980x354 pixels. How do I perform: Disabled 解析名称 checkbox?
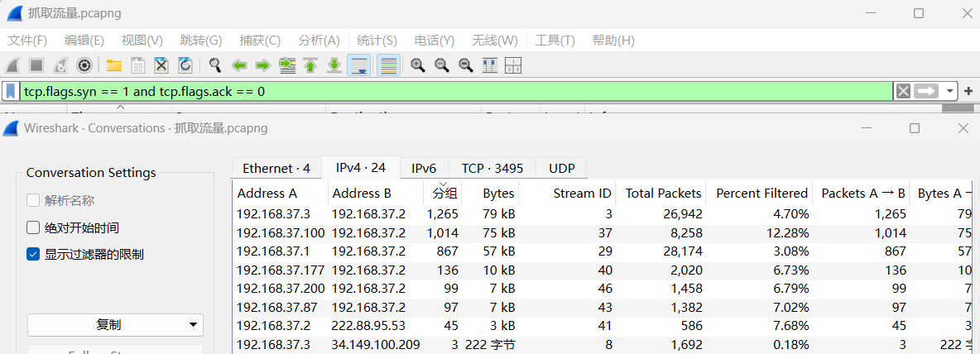point(32,200)
